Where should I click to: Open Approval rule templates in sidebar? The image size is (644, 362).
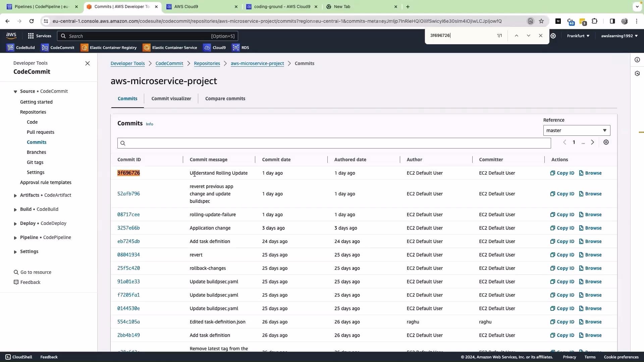click(46, 182)
